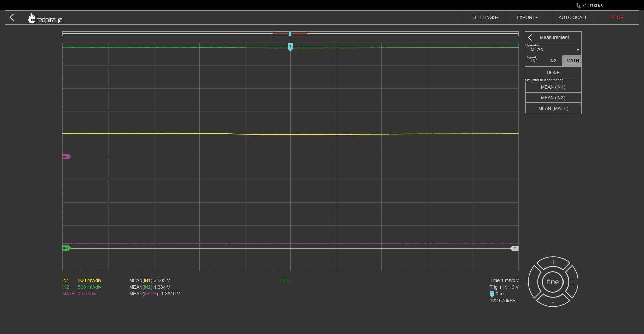
Task: Click the AUTO trigger mode status
Action: [x=284, y=280]
